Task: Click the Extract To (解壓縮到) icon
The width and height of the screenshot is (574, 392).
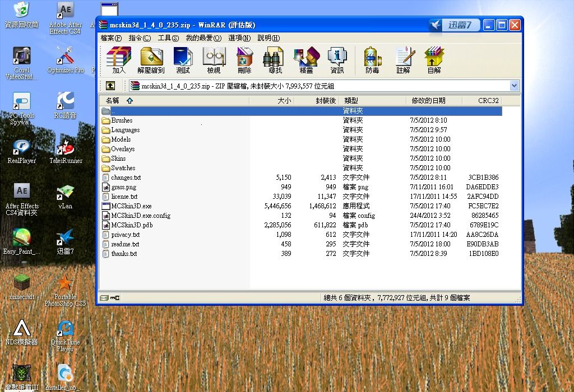Action: coord(151,60)
